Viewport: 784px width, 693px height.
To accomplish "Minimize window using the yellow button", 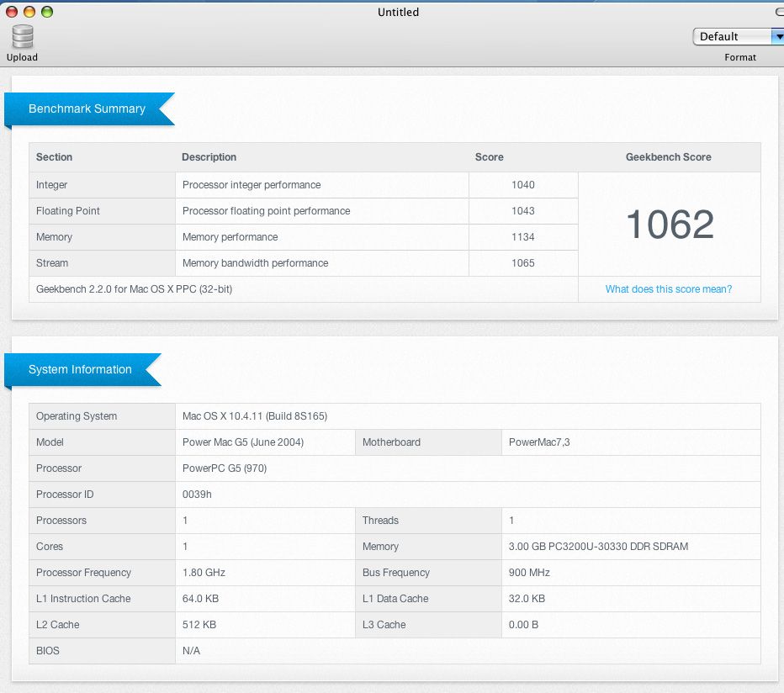I will pyautogui.click(x=29, y=12).
